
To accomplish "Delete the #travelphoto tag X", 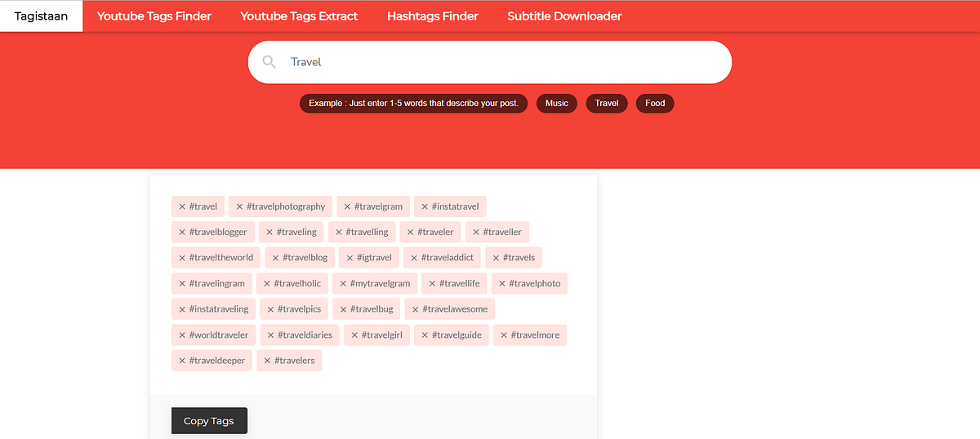I will coord(501,283).
